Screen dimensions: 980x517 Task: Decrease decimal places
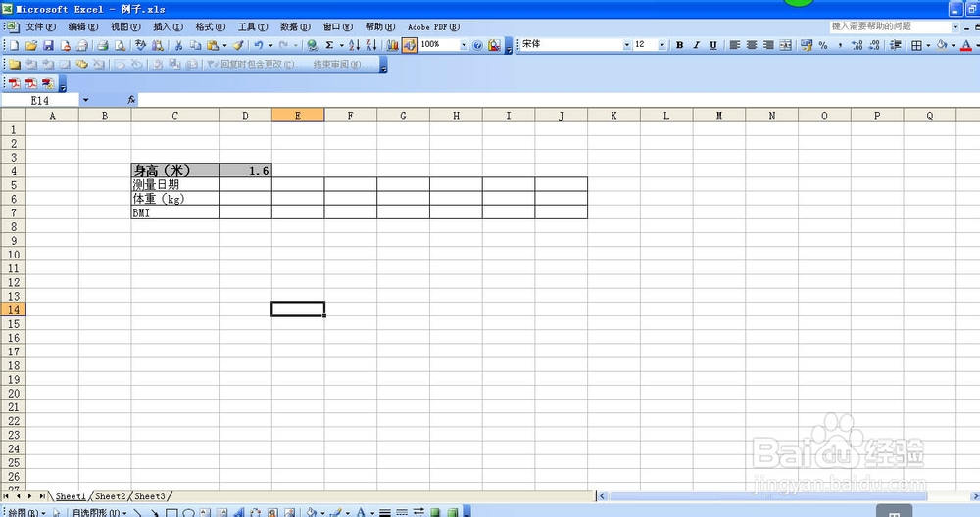click(874, 45)
